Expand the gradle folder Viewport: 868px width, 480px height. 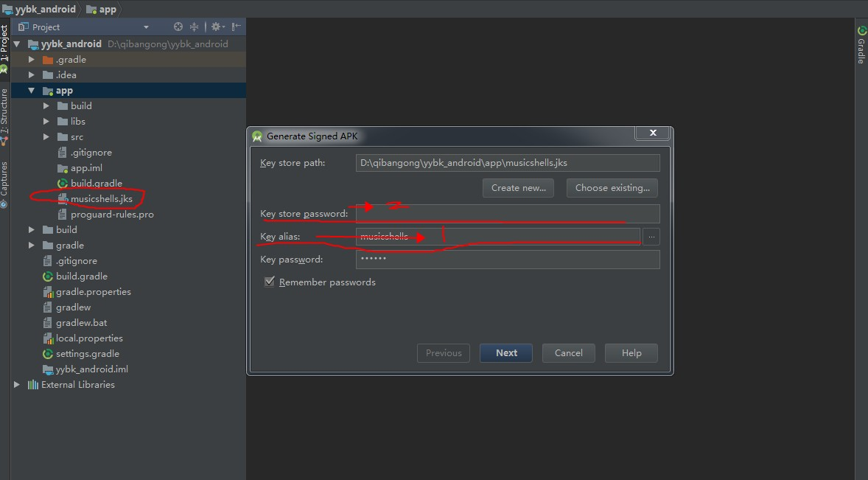coord(32,246)
